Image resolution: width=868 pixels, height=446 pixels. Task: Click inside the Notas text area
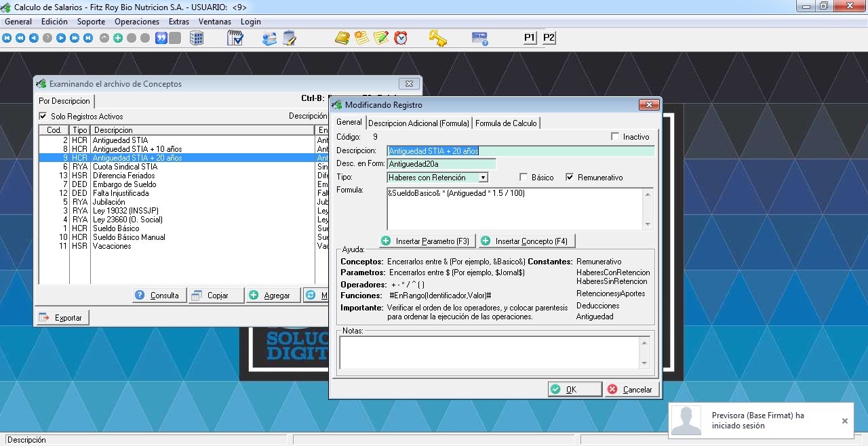[x=490, y=352]
